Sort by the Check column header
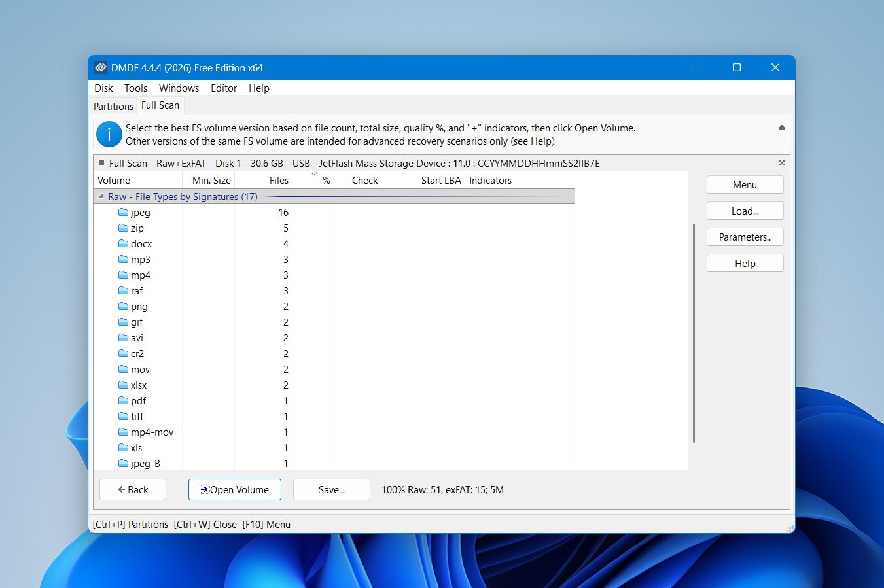The image size is (884, 588). coord(357,180)
